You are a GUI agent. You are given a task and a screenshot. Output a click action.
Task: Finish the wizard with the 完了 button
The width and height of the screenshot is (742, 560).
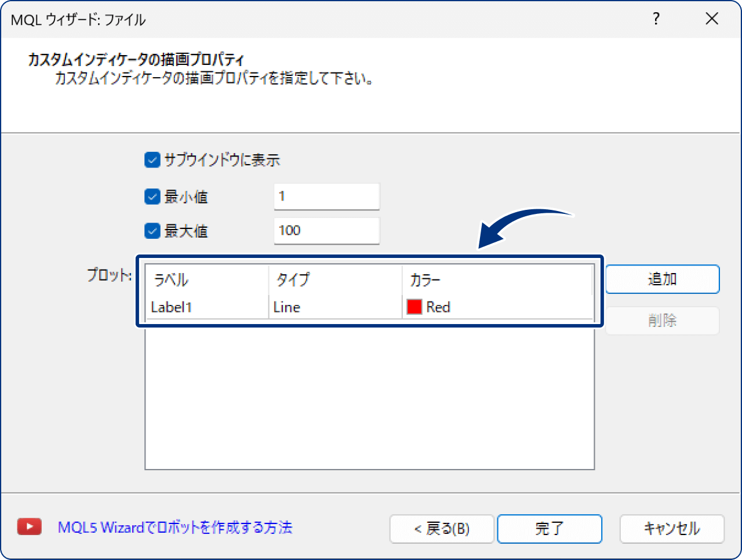click(550, 529)
